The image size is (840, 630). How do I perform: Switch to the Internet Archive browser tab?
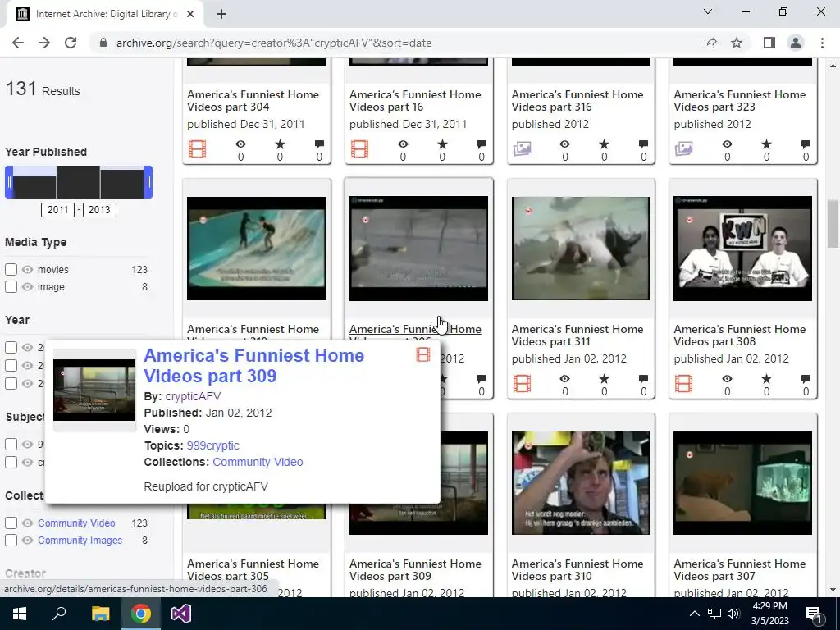(x=104, y=14)
